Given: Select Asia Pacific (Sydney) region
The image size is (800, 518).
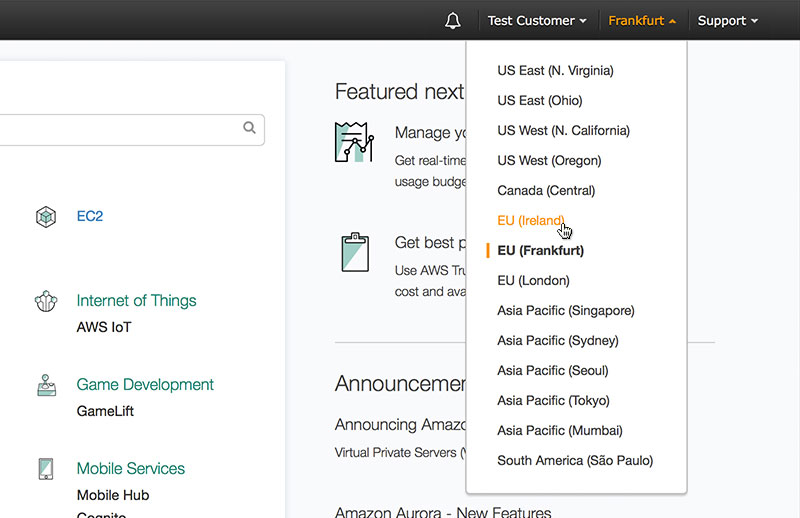Looking at the screenshot, I should point(558,340).
